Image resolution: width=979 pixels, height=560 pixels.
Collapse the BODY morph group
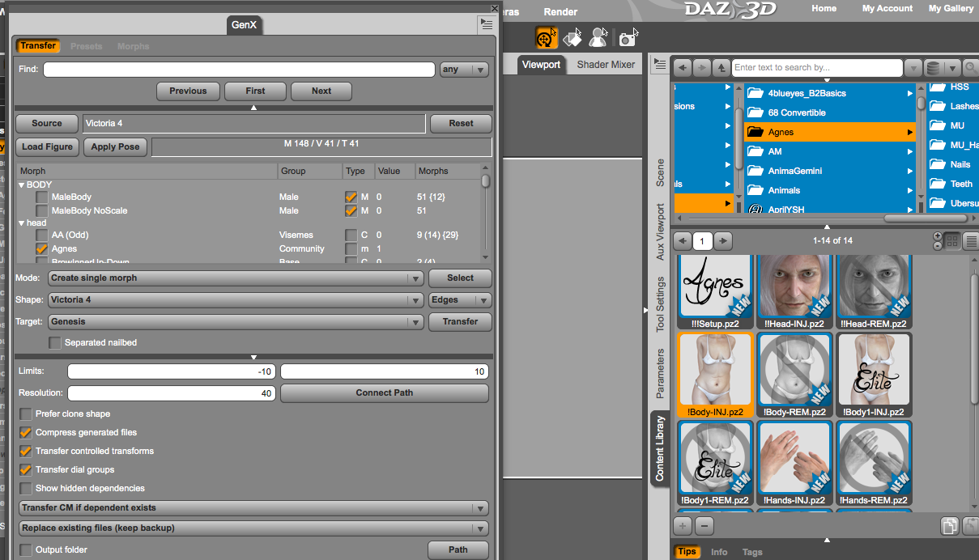tap(22, 185)
